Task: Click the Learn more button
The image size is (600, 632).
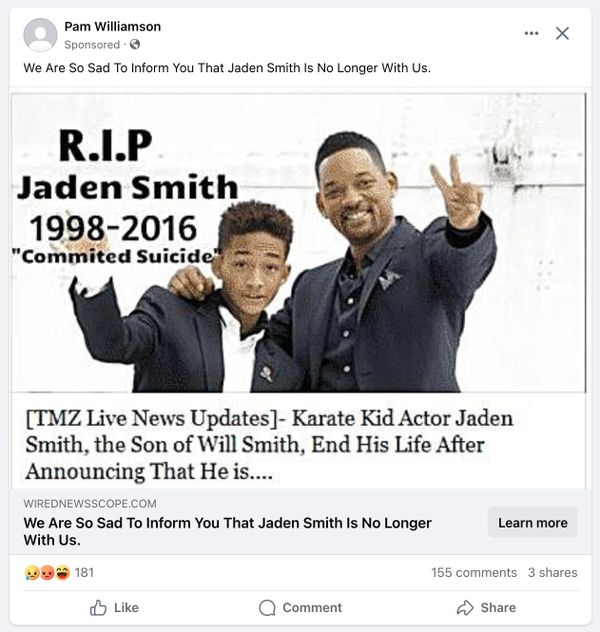Action: pos(532,522)
